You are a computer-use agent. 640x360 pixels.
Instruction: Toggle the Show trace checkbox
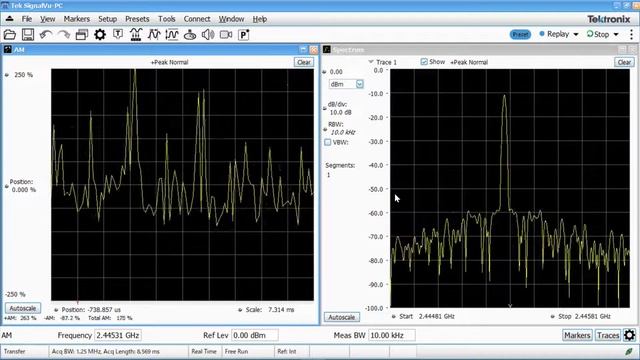pos(424,62)
